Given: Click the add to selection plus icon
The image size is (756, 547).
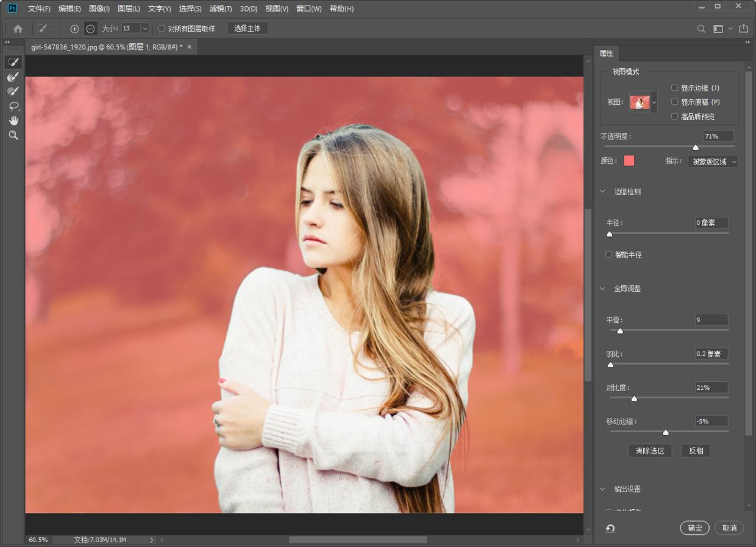Looking at the screenshot, I should 74,29.
